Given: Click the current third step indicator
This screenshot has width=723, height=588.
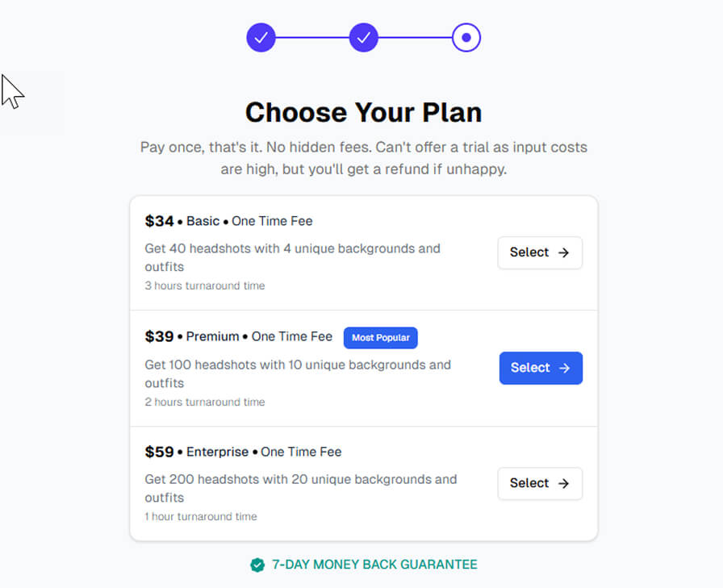Looking at the screenshot, I should [466, 37].
